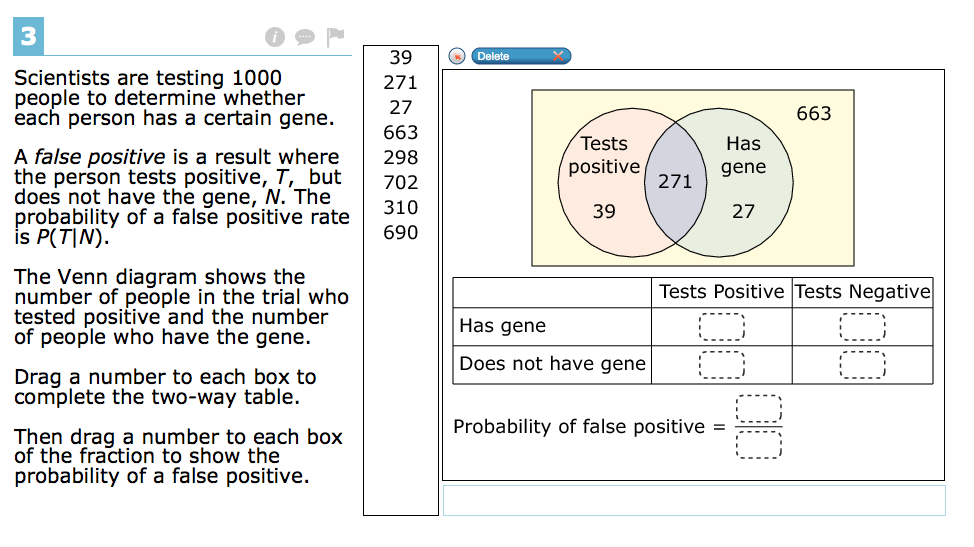Select number 39 in the number list
Viewport: 974px width, 547px height.
(401, 58)
